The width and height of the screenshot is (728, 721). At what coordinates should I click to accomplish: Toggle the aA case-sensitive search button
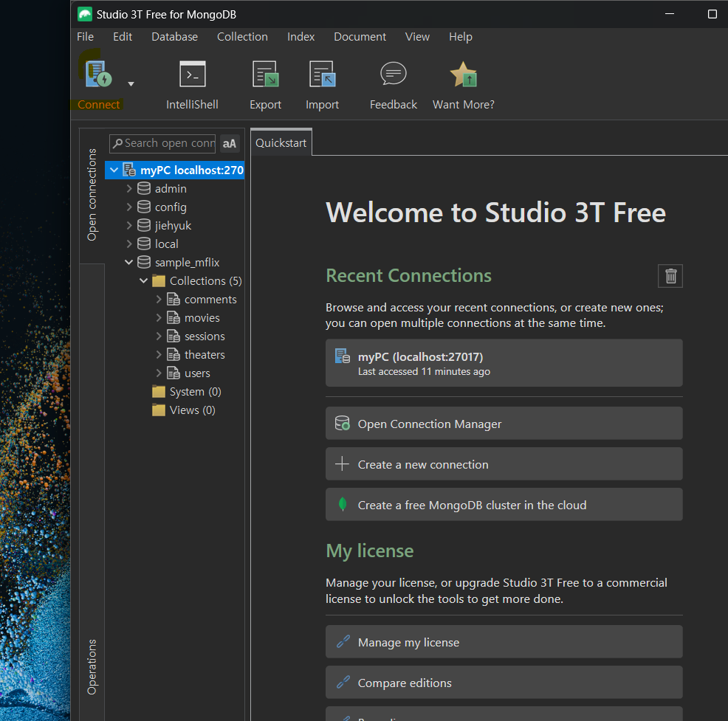[x=230, y=144]
